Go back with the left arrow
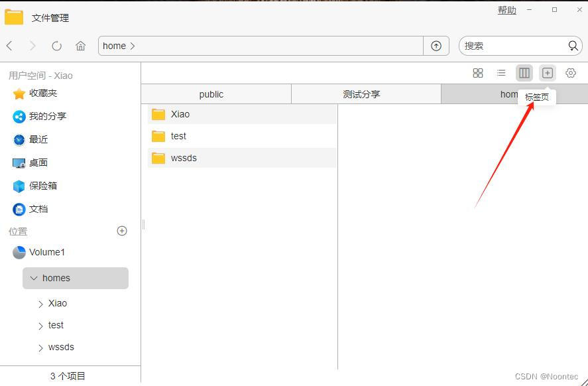Viewport: 588px width, 386px height. pyautogui.click(x=10, y=46)
